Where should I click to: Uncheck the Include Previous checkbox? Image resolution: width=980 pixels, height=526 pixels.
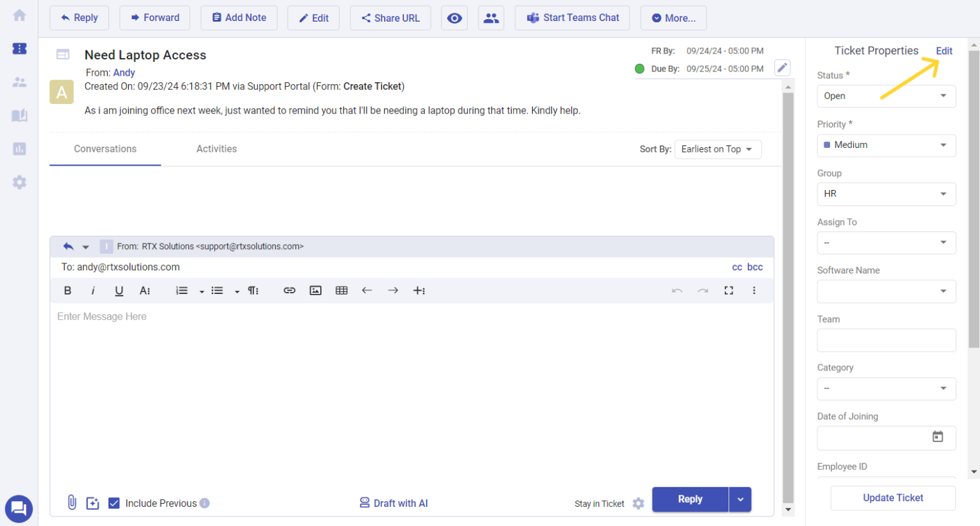(114, 503)
